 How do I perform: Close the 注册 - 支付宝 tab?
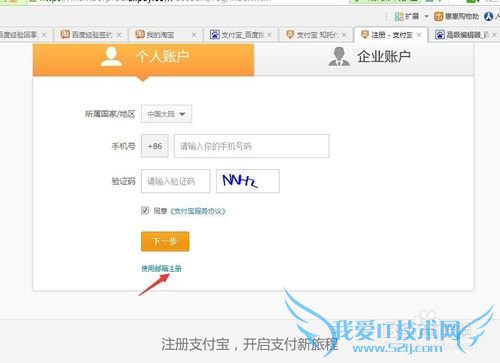tap(419, 35)
